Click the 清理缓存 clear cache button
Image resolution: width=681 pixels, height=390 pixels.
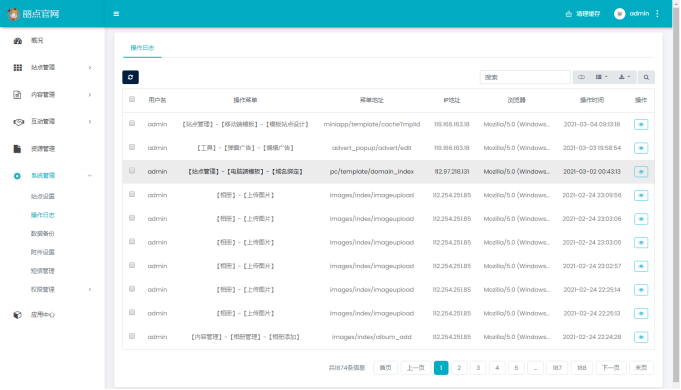click(583, 14)
